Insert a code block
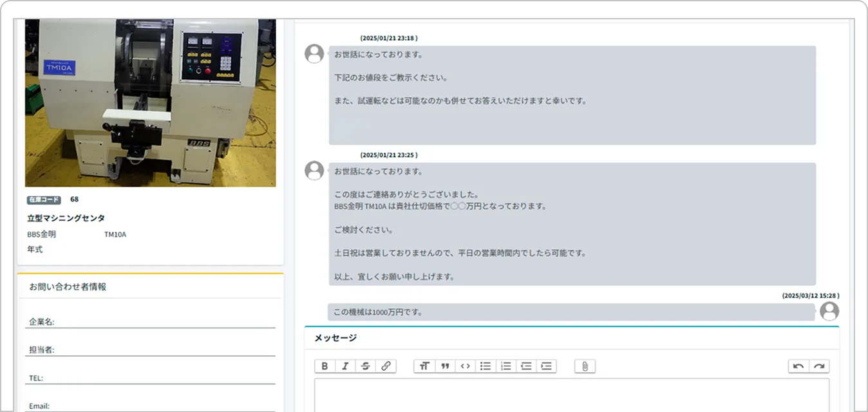This screenshot has height=412, width=868. 465,366
